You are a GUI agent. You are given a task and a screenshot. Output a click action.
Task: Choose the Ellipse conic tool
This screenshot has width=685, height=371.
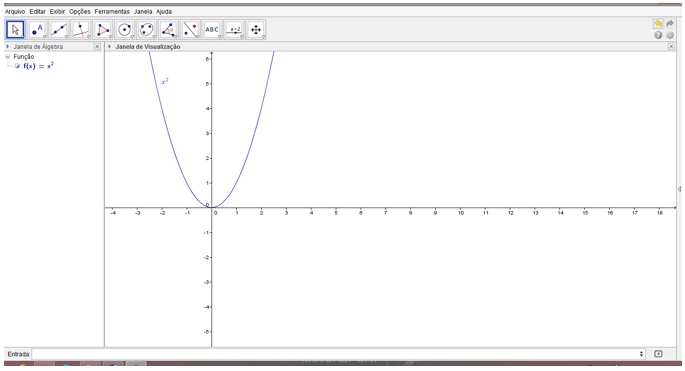pos(146,30)
